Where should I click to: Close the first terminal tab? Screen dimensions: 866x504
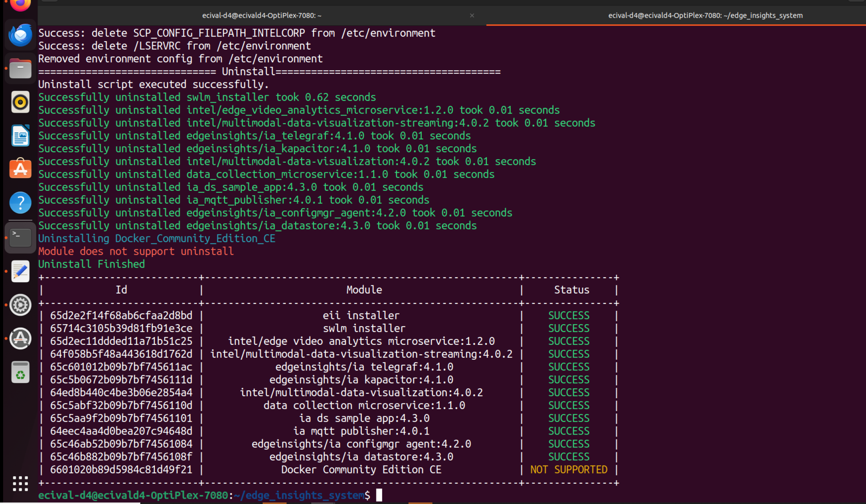click(472, 15)
